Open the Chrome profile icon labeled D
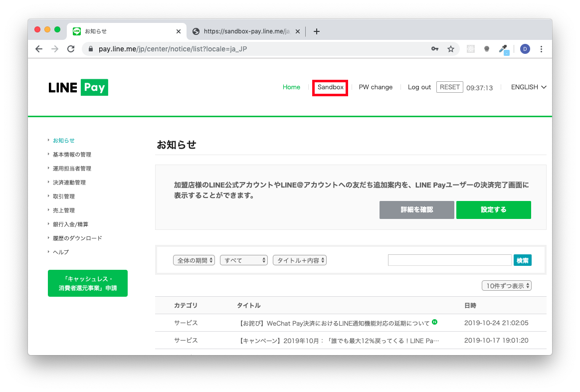The height and width of the screenshot is (392, 580). click(525, 48)
